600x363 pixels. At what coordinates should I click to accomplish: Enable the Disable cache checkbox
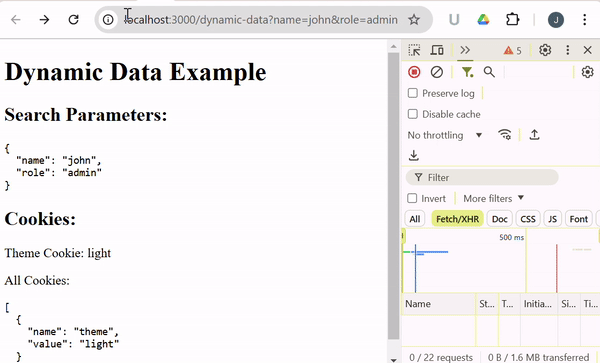(412, 114)
